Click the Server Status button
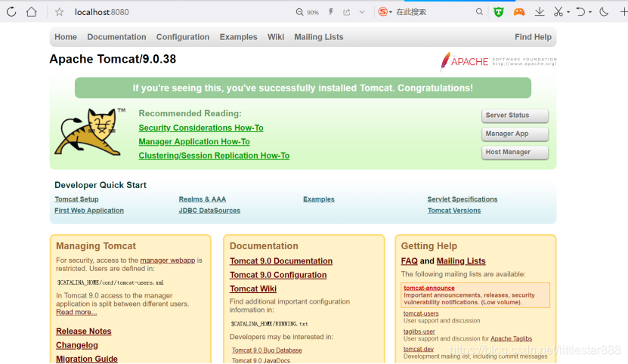Image resolution: width=628 pixels, height=364 pixels. click(x=515, y=116)
